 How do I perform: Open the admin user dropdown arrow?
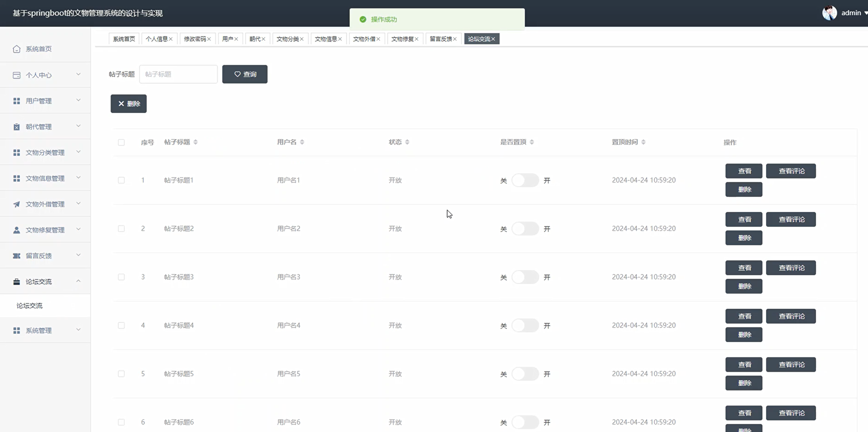point(865,13)
